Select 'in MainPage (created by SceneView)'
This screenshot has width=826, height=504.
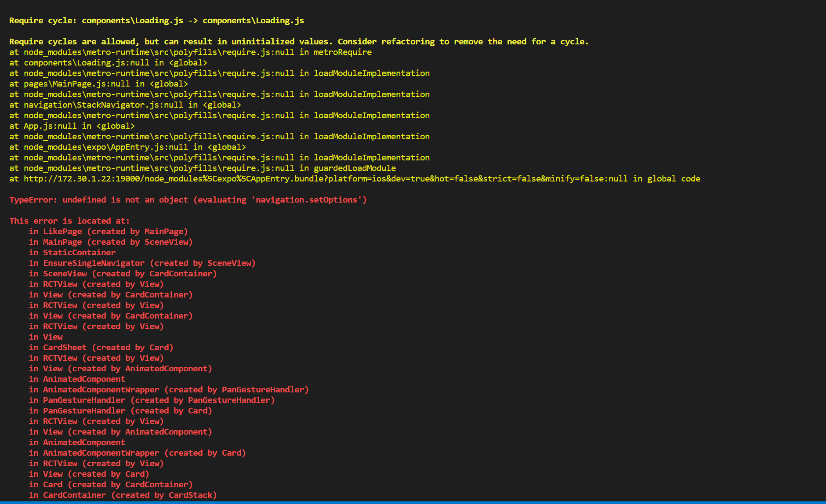(x=111, y=242)
